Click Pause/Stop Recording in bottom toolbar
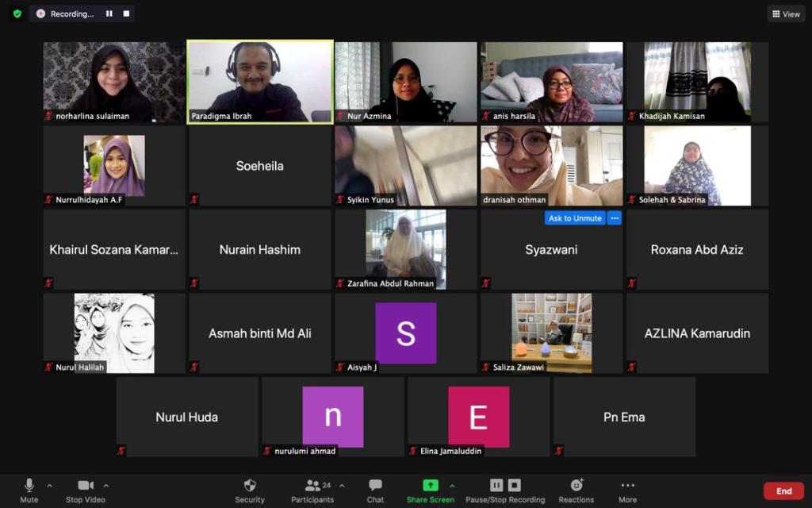This screenshot has width=812, height=508. [x=505, y=486]
